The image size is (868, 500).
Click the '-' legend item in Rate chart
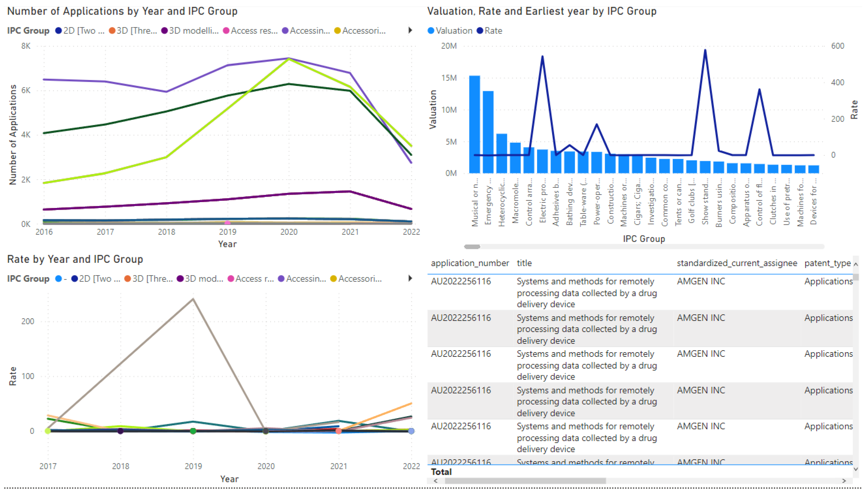click(59, 279)
